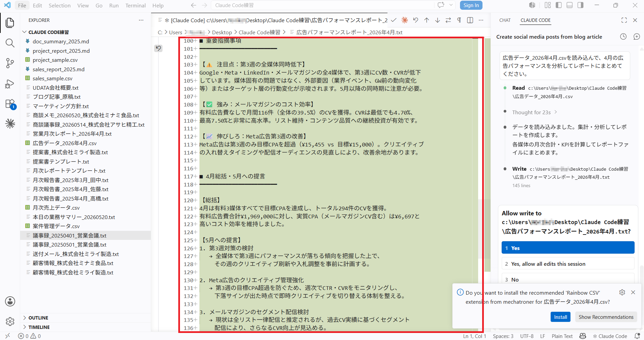Open problems indicator showing 0 errors
This screenshot has width=644, height=340.
click(x=30, y=336)
